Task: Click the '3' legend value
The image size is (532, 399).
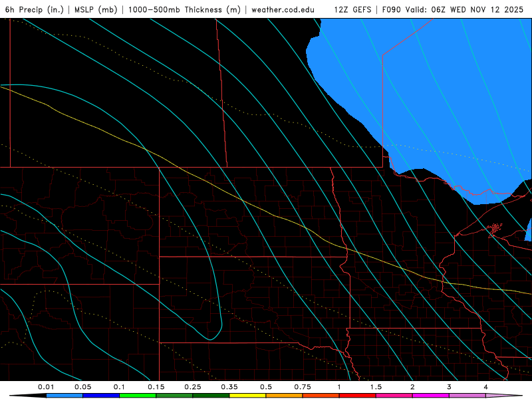Action: point(450,387)
